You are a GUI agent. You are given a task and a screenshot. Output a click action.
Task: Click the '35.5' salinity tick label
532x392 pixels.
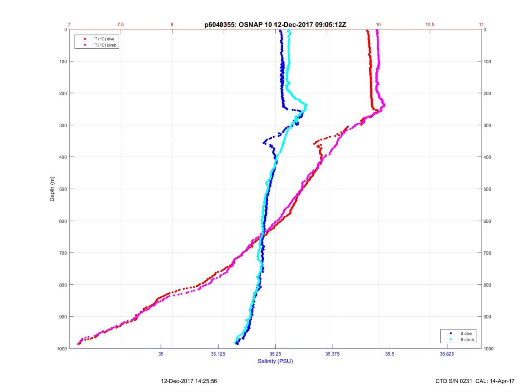390,354
